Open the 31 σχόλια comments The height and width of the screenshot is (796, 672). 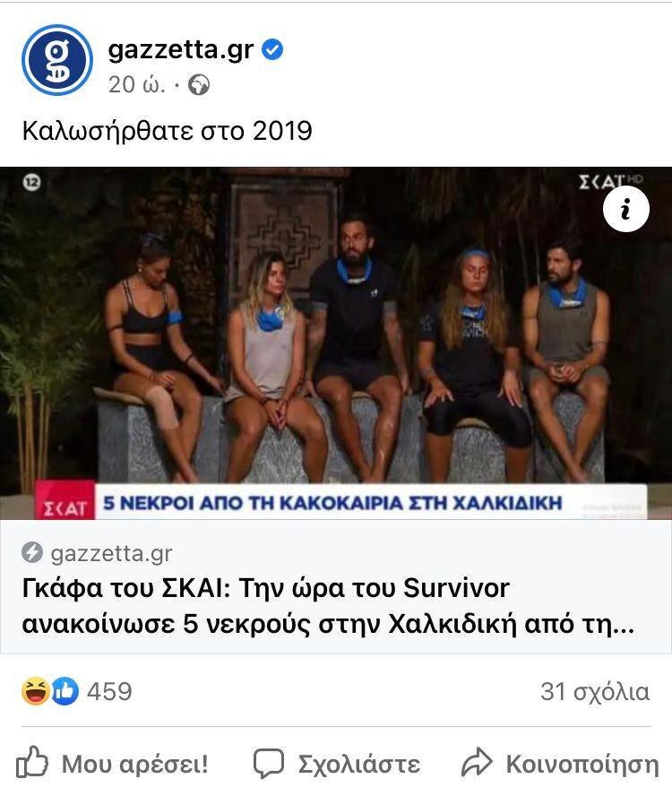[x=595, y=691]
